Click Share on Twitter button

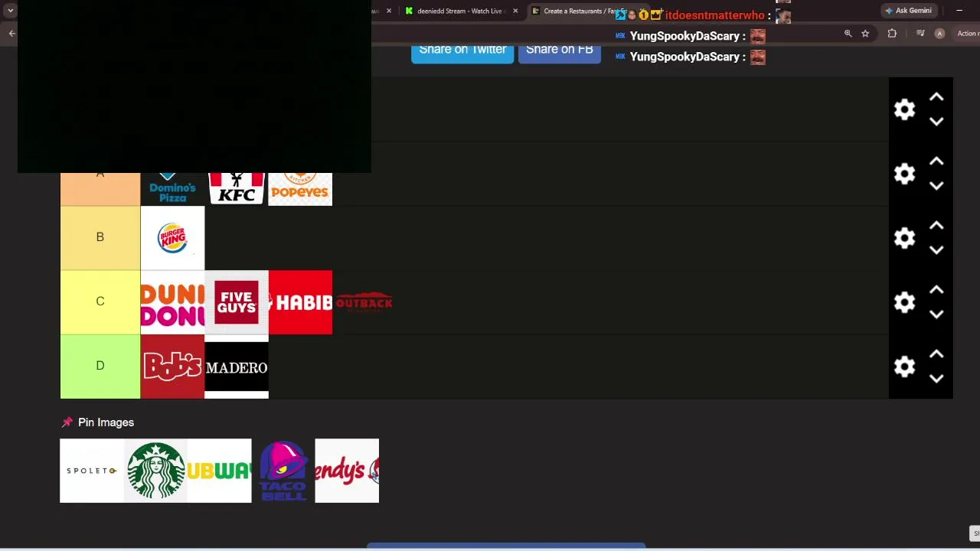pos(462,50)
